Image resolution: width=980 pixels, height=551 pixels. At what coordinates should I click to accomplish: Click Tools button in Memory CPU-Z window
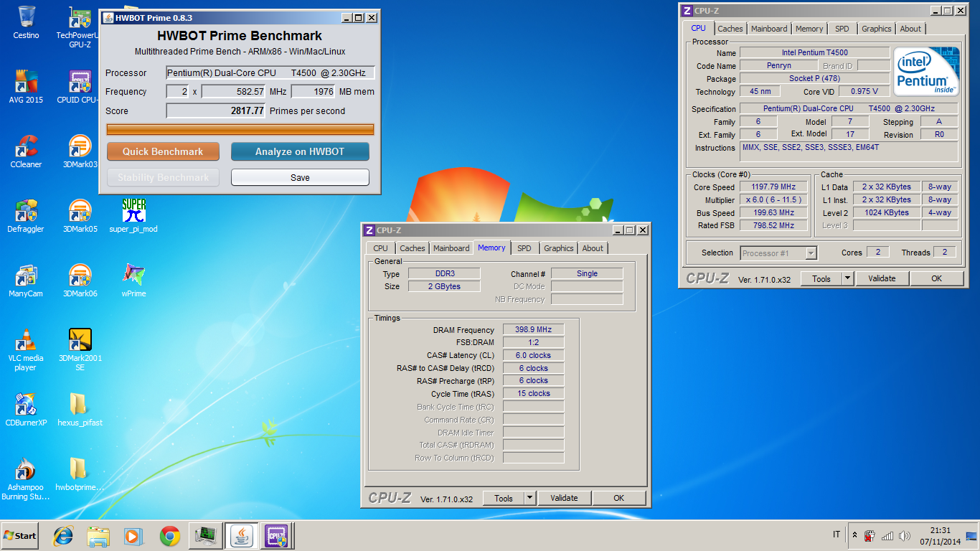[x=503, y=498]
